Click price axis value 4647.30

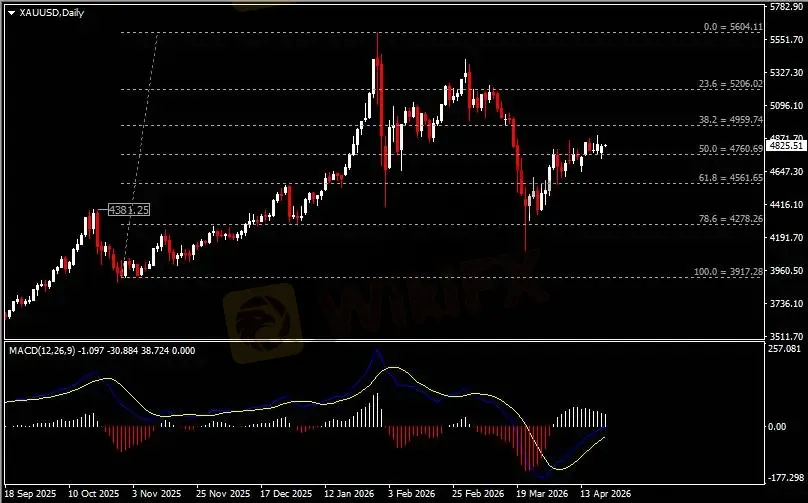tap(786, 171)
